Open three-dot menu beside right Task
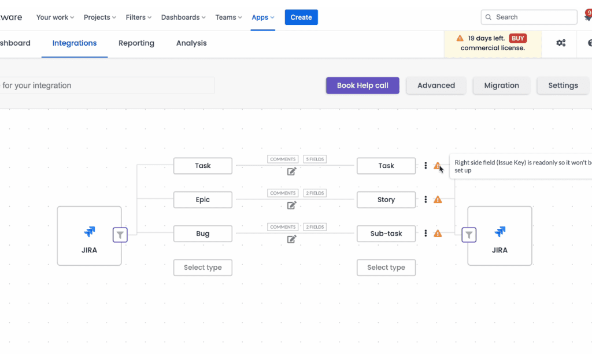 coord(425,166)
